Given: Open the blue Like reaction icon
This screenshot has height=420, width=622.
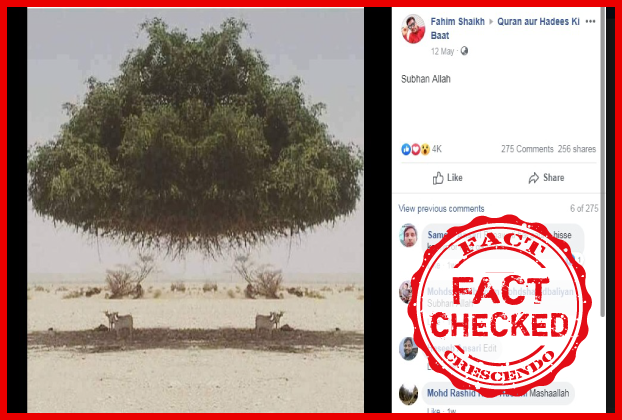Looking at the screenshot, I should point(406,149).
